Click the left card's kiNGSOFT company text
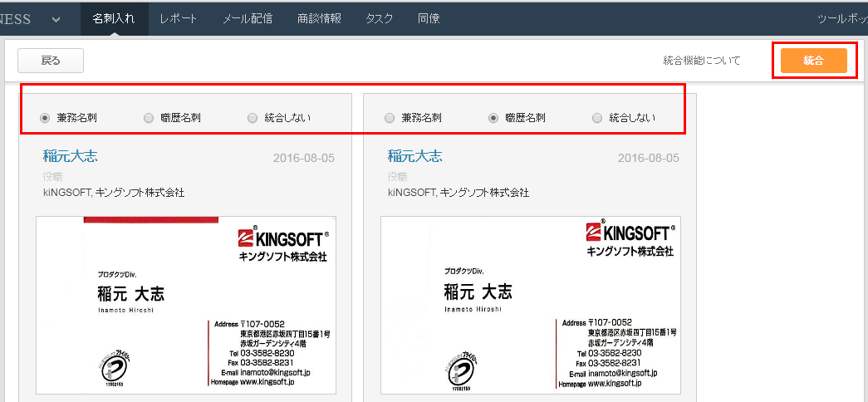 pyautogui.click(x=114, y=193)
